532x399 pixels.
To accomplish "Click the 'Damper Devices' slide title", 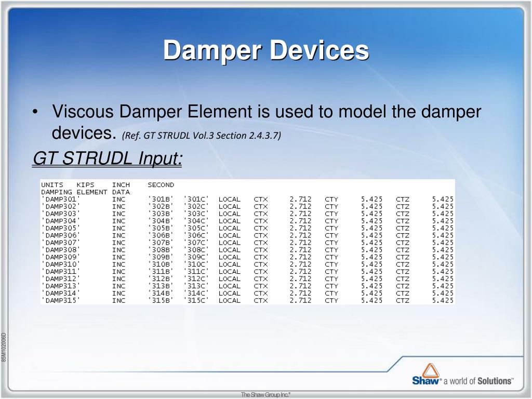I will (266, 50).
